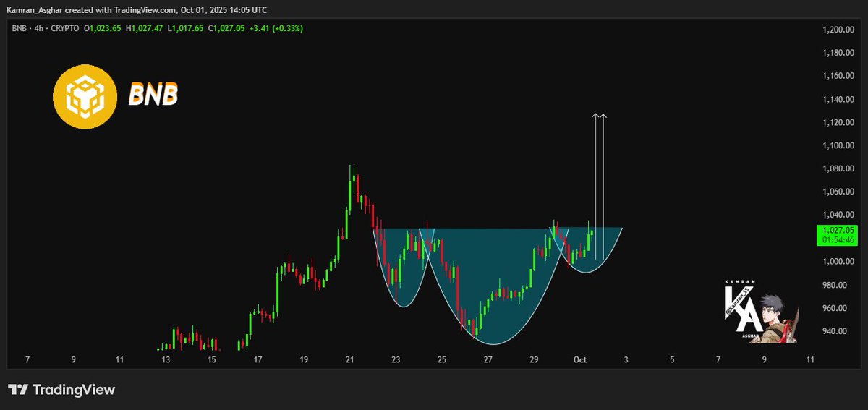Click the 1,080.00 price axis label
Image resolution: width=868 pixels, height=410 pixels.
point(839,168)
